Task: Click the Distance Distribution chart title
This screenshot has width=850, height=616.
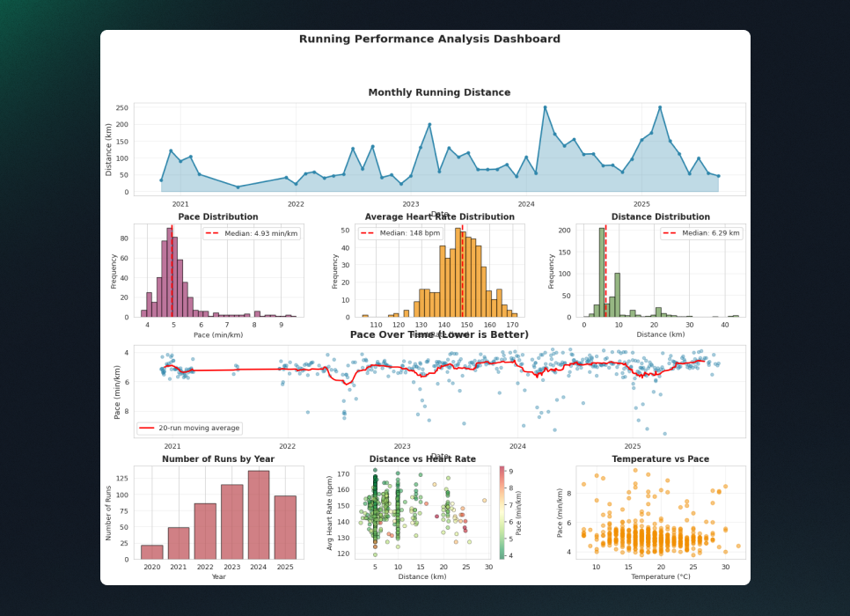Action: click(660, 216)
